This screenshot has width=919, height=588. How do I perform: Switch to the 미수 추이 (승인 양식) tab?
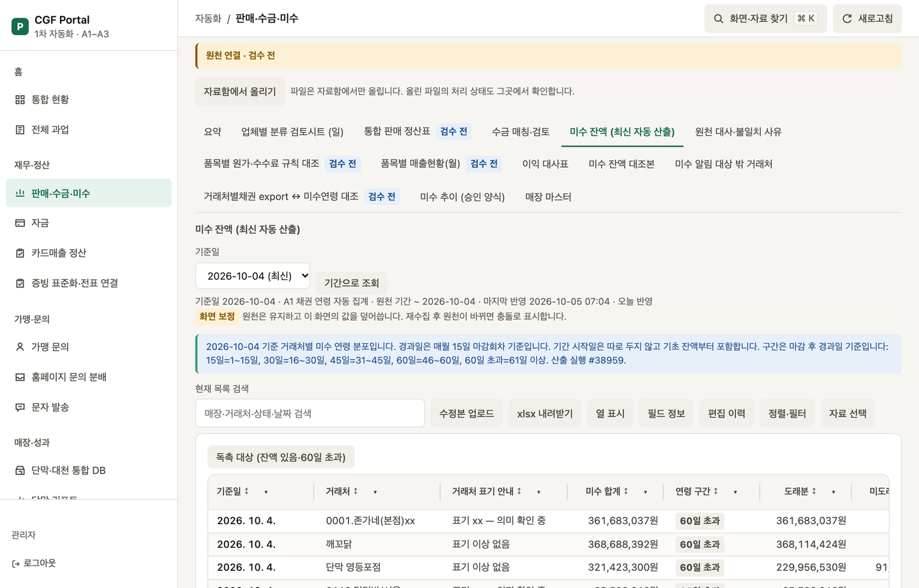click(x=463, y=196)
